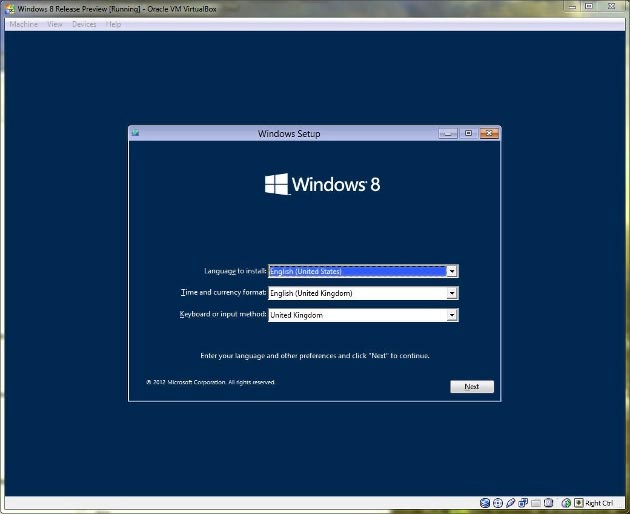Open the Machine menu
Image resolution: width=630 pixels, height=514 pixels.
pyautogui.click(x=23, y=24)
